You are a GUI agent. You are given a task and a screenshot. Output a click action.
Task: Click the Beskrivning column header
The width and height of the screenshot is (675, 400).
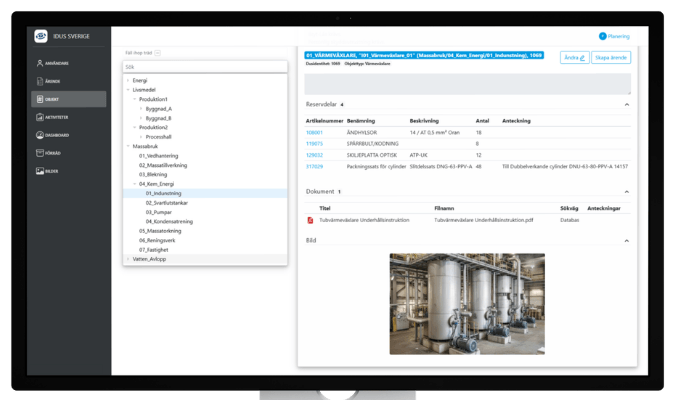(x=424, y=121)
